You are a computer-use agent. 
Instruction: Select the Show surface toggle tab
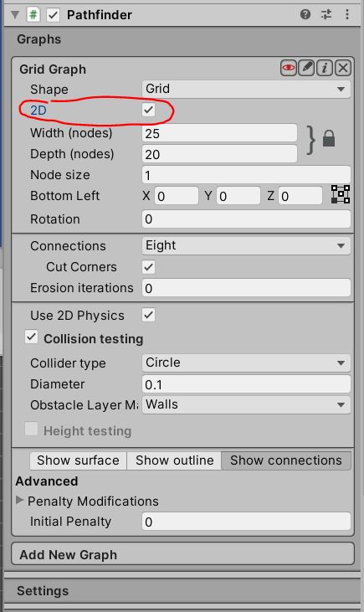79,460
